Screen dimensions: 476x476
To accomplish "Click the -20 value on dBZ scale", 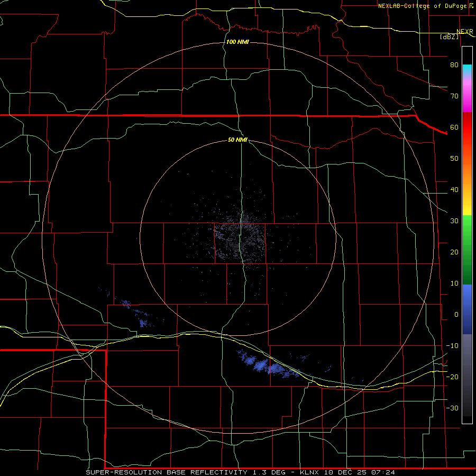I will coord(452,377).
